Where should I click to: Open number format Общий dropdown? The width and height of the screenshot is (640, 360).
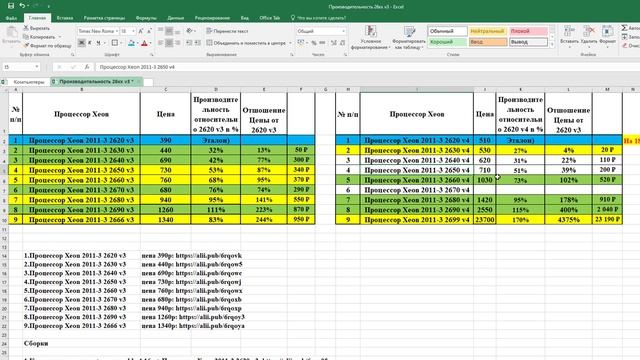pyautogui.click(x=343, y=31)
